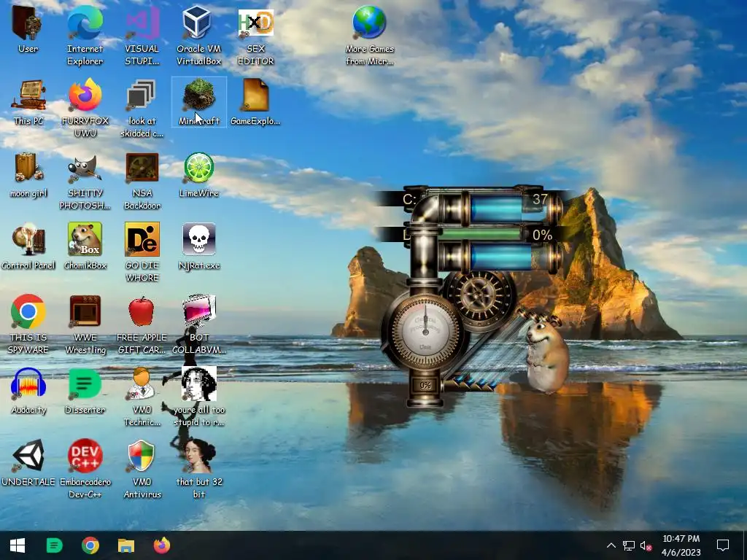Select the Minecraft grass block icon
This screenshot has width=747, height=560.
tap(199, 96)
